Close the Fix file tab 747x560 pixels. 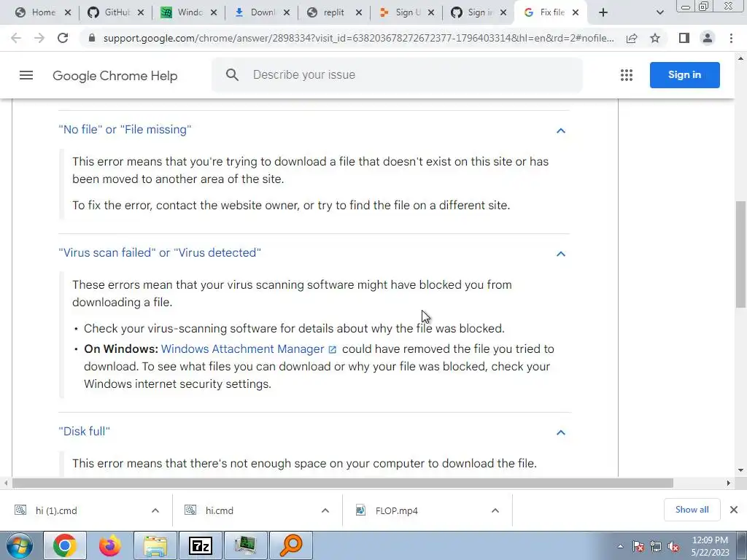click(576, 12)
